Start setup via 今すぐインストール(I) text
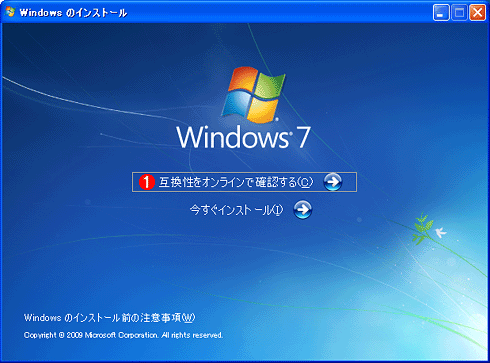This screenshot has width=490, height=363. pos(236,210)
